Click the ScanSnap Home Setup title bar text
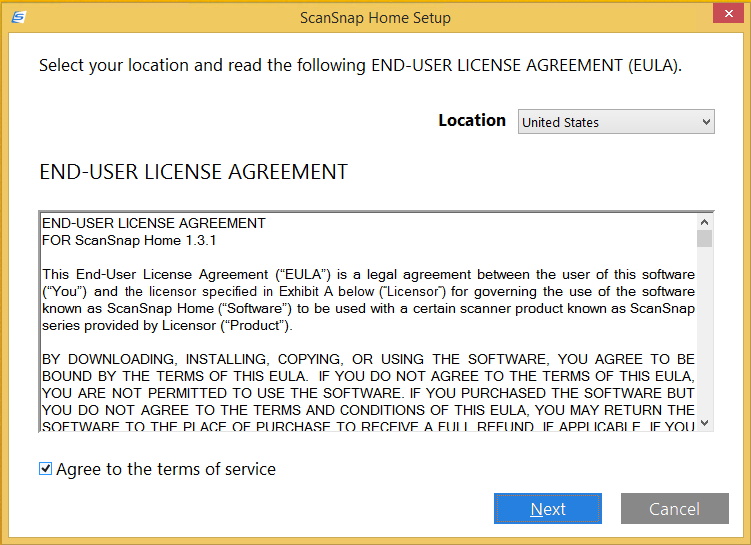 pyautogui.click(x=375, y=17)
